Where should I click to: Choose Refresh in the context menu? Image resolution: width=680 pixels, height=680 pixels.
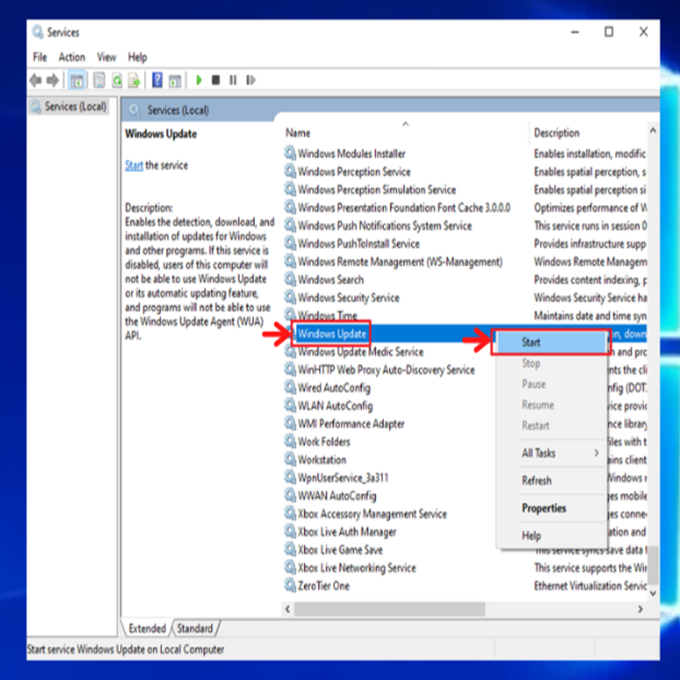pos(551,481)
